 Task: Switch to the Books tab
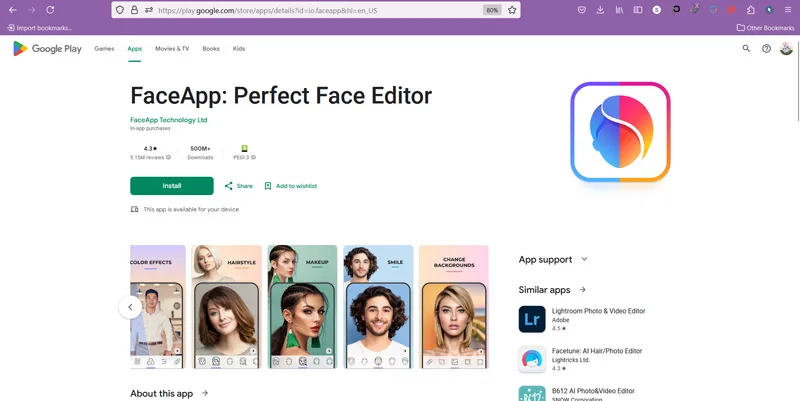click(211, 48)
